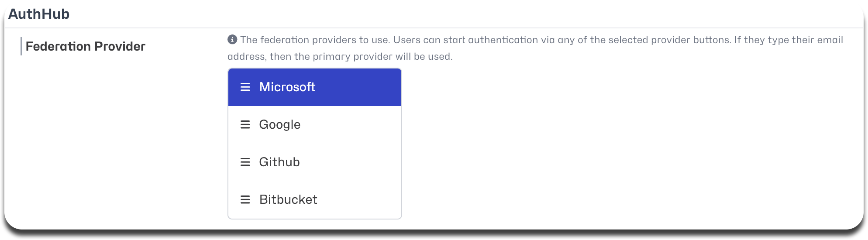Click the drag handle icon for Bitbucket
This screenshot has width=868, height=240.
coord(245,200)
